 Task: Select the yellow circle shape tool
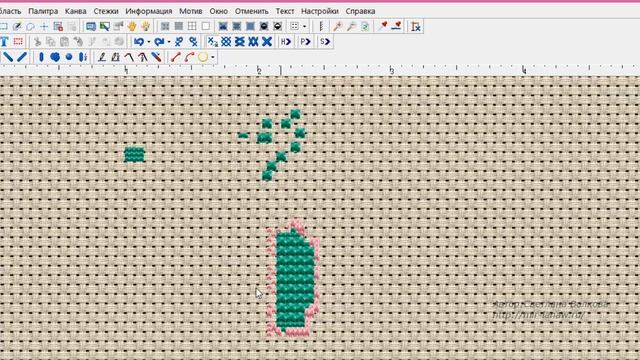point(203,57)
